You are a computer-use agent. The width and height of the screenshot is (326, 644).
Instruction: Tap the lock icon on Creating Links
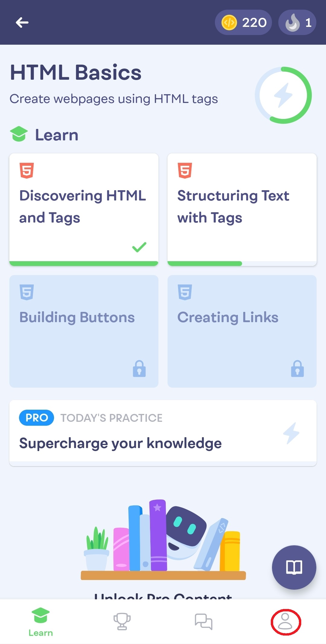(297, 368)
